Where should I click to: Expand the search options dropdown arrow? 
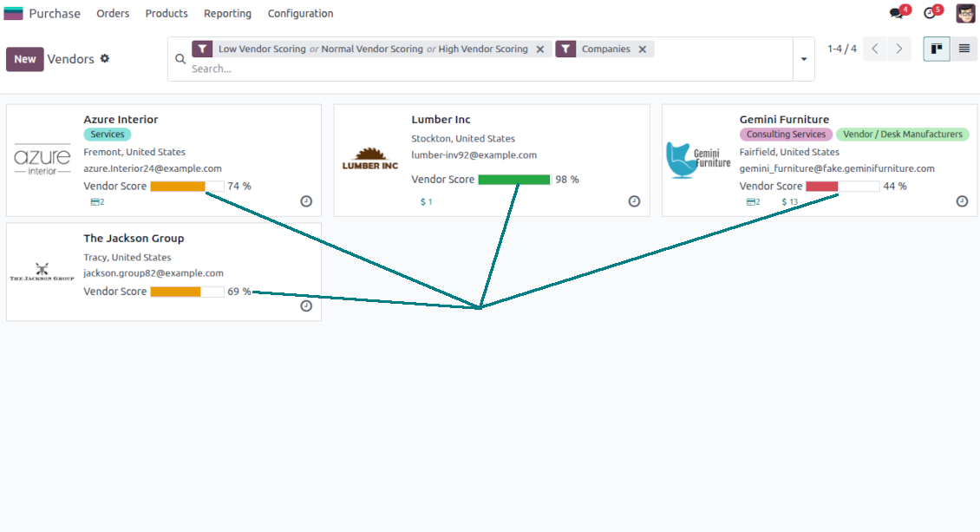(x=804, y=59)
